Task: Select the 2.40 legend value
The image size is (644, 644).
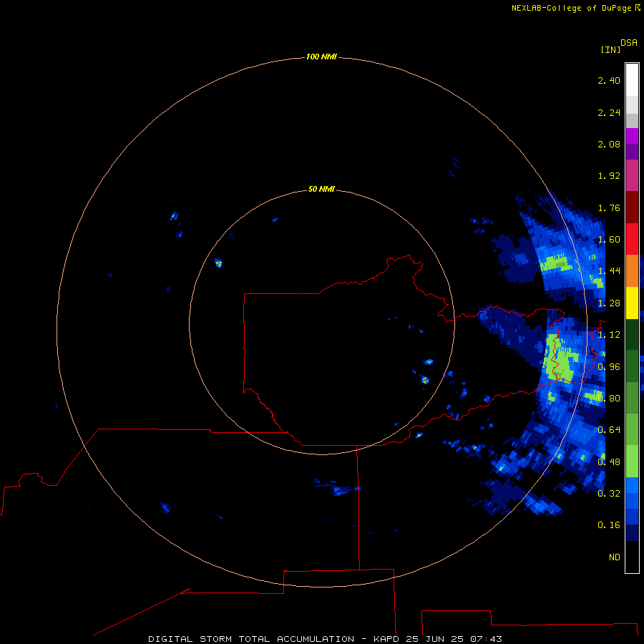Action: pyautogui.click(x=609, y=80)
